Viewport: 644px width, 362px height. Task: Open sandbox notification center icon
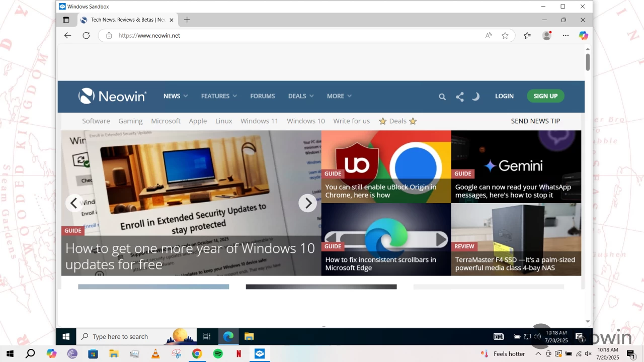(580, 337)
